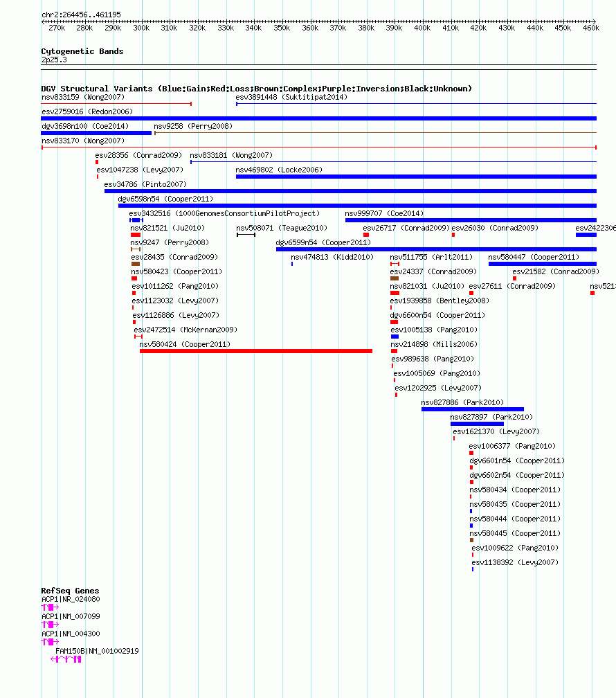Click nsv821031 (Ju2010) red marker
Viewport: 616px width, 698px height.
395,293
